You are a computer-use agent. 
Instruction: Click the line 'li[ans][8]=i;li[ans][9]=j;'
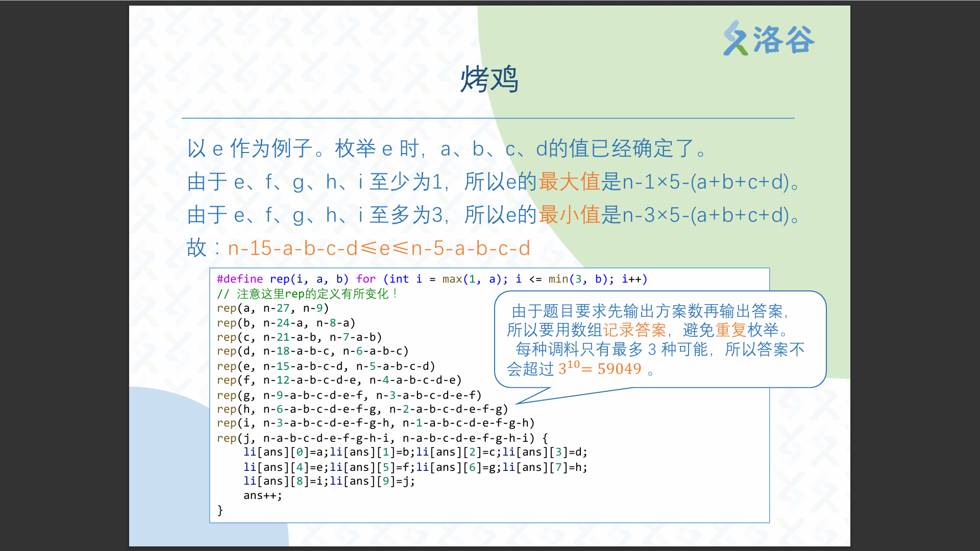tap(329, 481)
